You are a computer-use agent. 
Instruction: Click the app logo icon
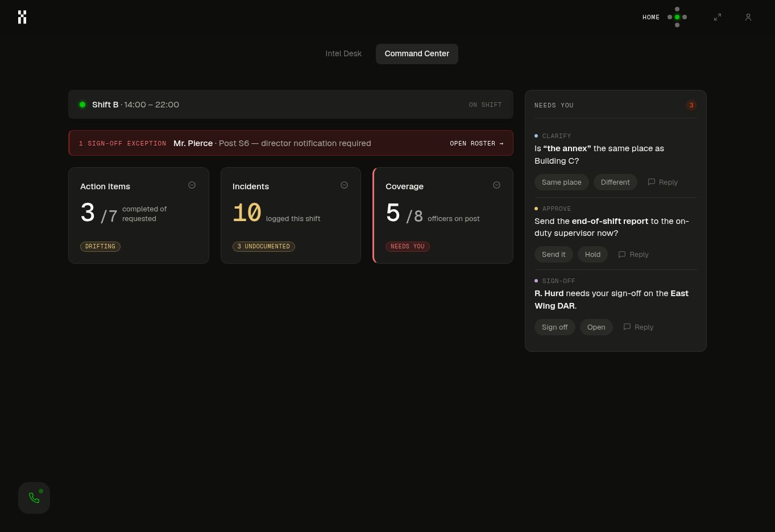[x=22, y=17]
